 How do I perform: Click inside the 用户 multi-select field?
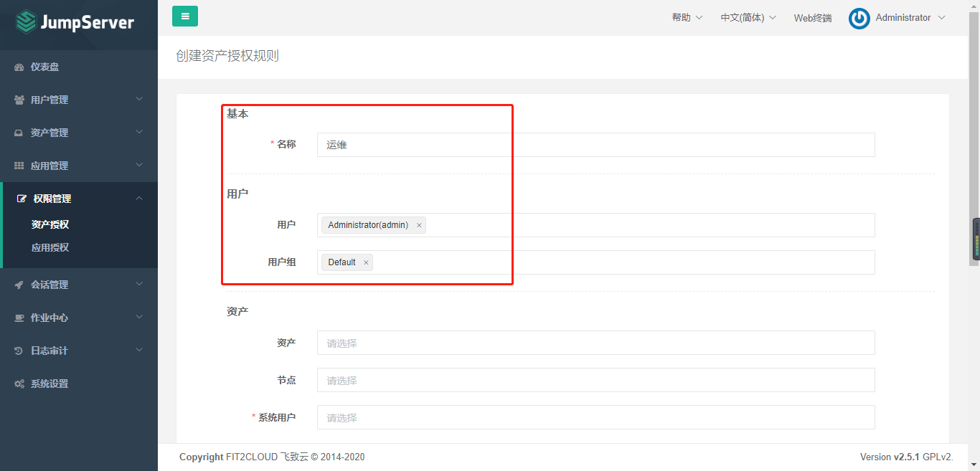(595, 225)
